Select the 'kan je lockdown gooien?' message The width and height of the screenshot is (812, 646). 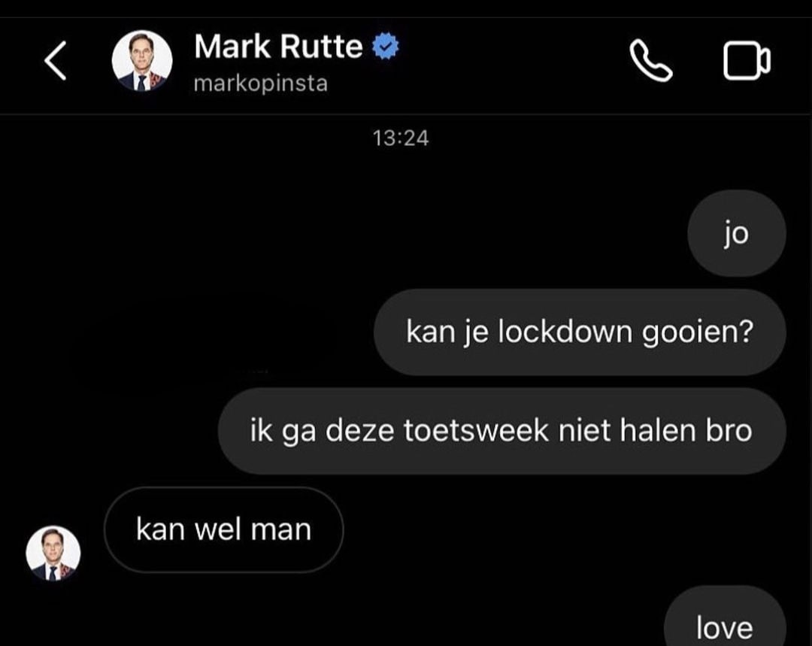pyautogui.click(x=580, y=332)
